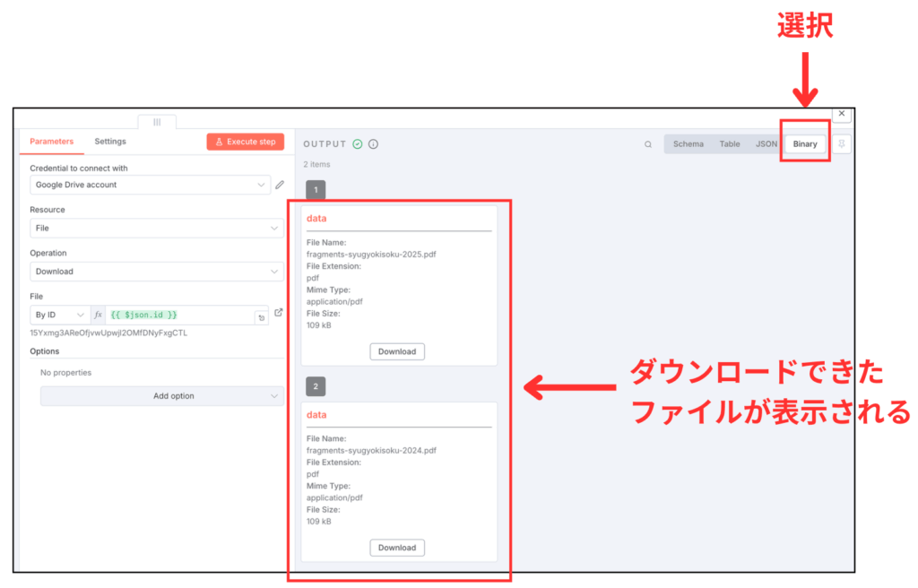This screenshot has width=918, height=588.
Task: Switch output view to Binary
Action: tap(804, 143)
